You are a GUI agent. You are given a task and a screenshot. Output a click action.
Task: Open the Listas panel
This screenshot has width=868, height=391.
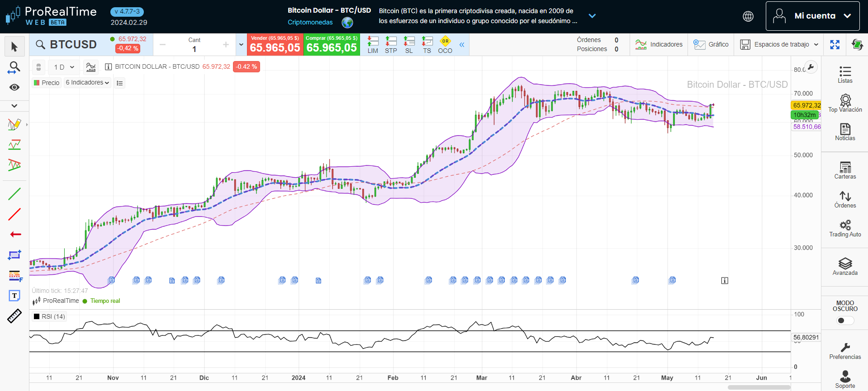click(x=845, y=75)
